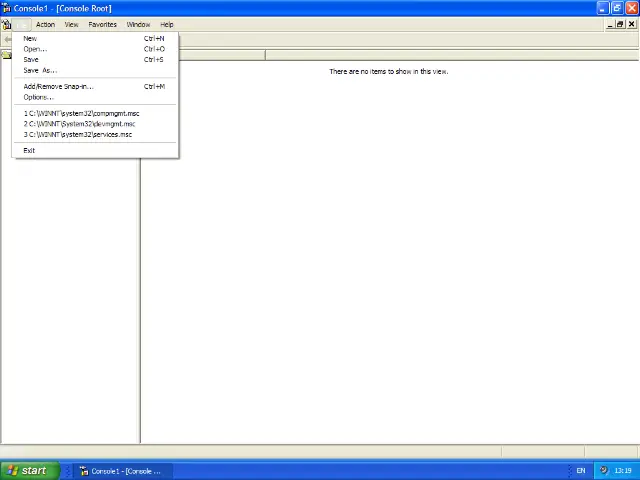Click Save in the File menu
The image size is (640, 480).
pos(31,59)
